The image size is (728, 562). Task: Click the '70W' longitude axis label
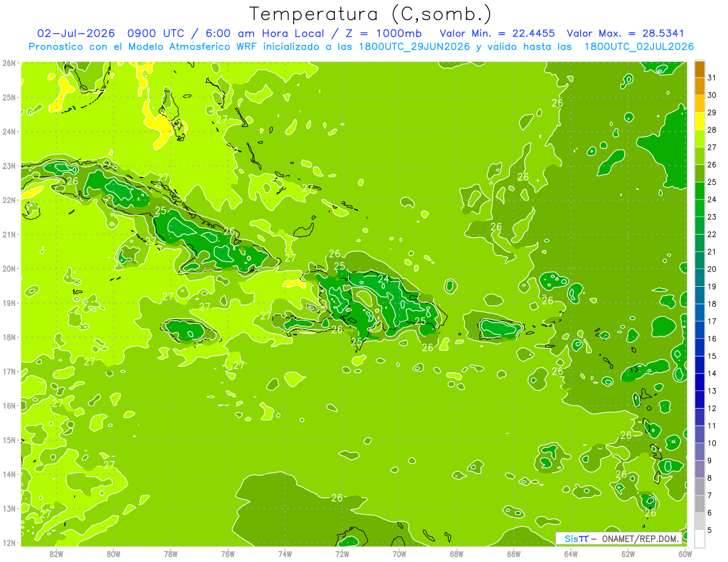[399, 554]
